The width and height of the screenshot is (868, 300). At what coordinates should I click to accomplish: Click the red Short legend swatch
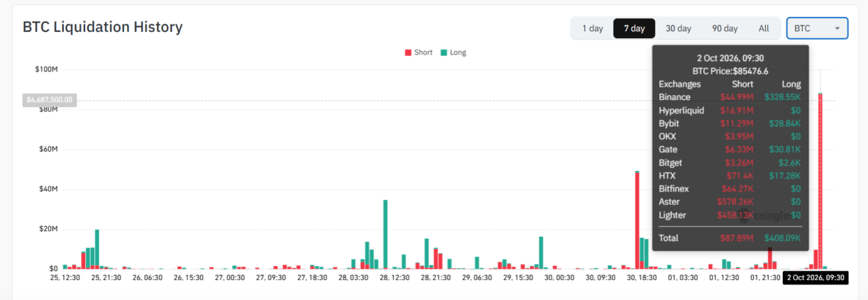click(408, 52)
